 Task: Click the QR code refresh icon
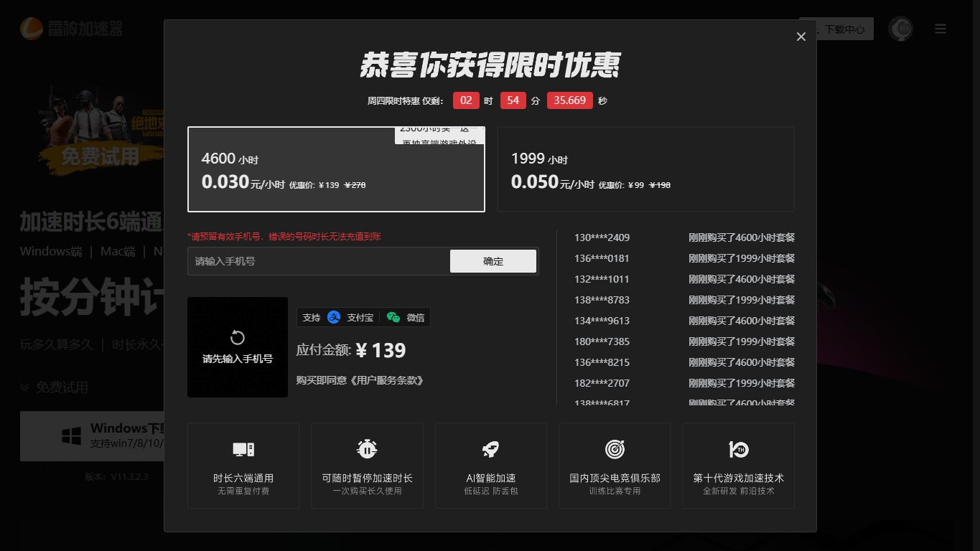[238, 338]
